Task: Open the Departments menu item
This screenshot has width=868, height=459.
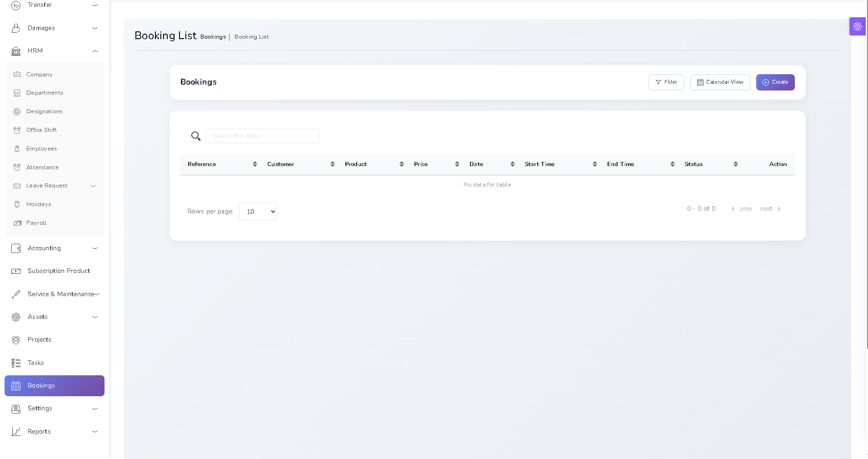Action: tap(45, 93)
